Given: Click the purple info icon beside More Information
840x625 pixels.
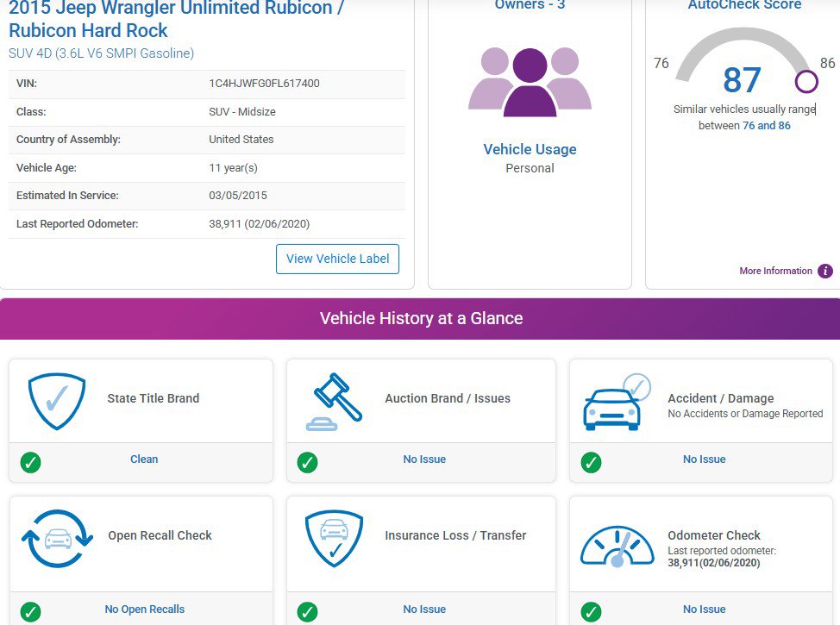Looking at the screenshot, I should tap(825, 271).
